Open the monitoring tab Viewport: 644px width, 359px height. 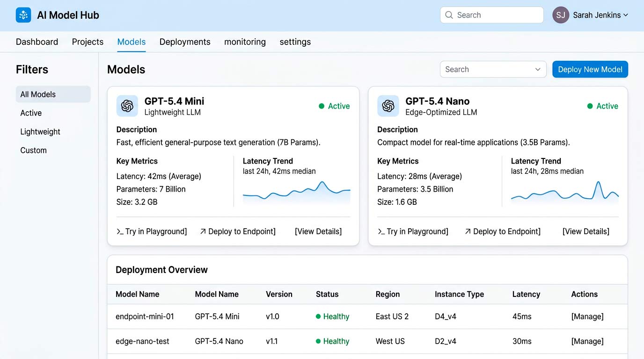[245, 42]
